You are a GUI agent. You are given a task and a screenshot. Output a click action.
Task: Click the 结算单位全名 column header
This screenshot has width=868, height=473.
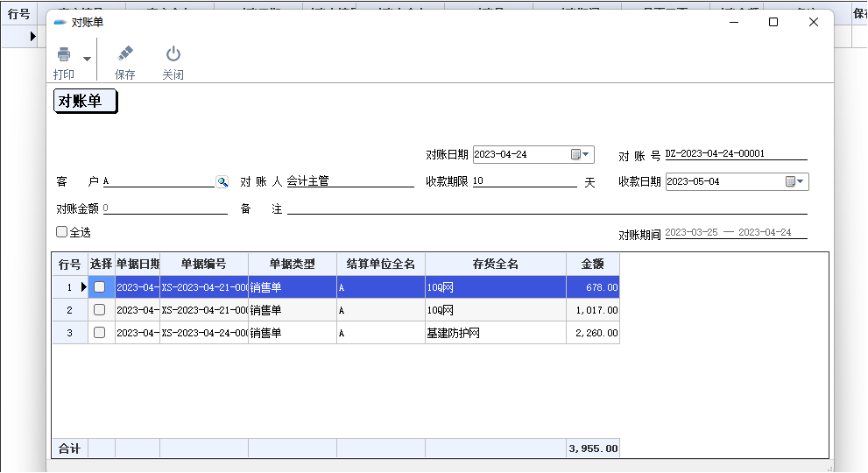click(x=381, y=265)
